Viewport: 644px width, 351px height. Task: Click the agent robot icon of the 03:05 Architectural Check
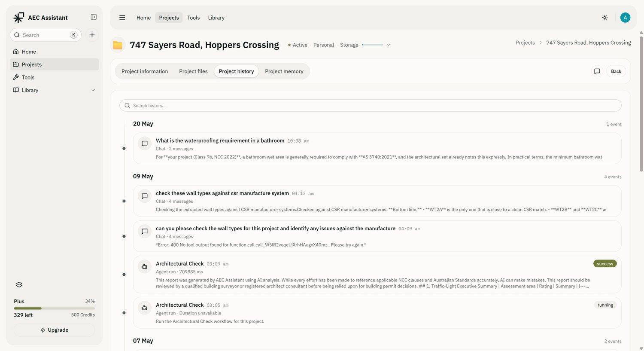tap(145, 308)
